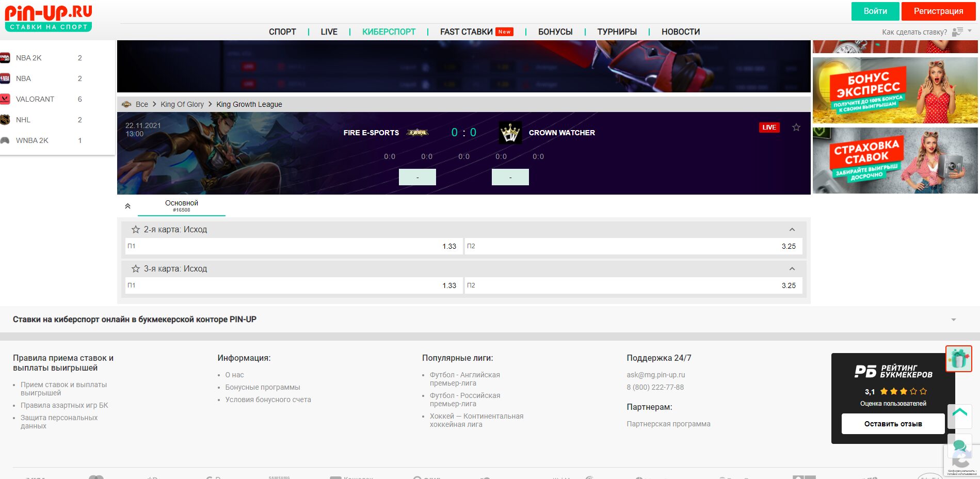Click the red LIVE badge

click(769, 127)
